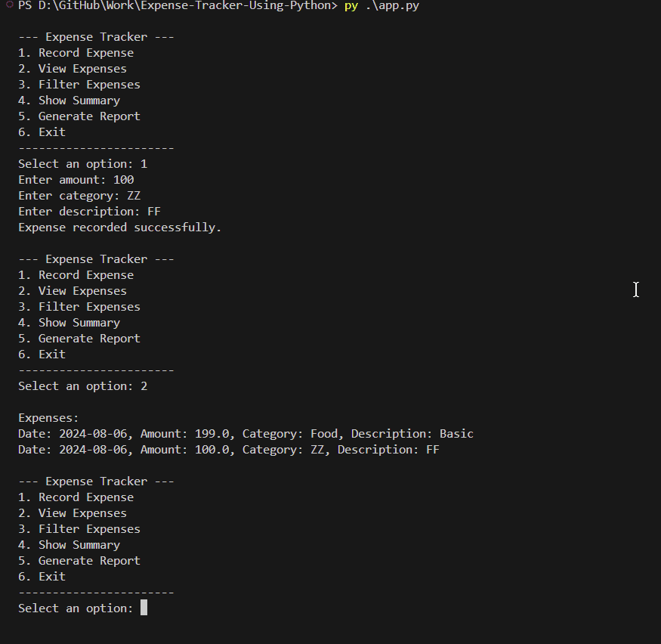Click the "Select an option:" prompt awaiting input
Image resolution: width=661 pixels, height=644 pixels.
pos(76,608)
